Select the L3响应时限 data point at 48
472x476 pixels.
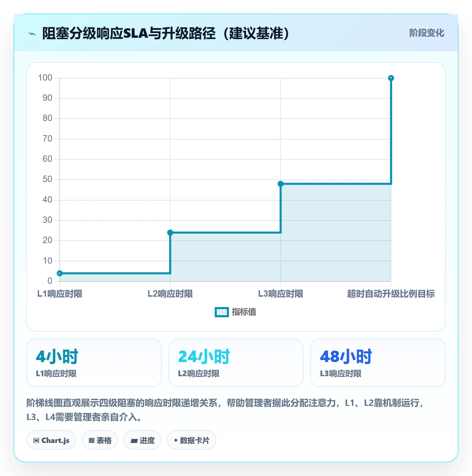click(281, 184)
